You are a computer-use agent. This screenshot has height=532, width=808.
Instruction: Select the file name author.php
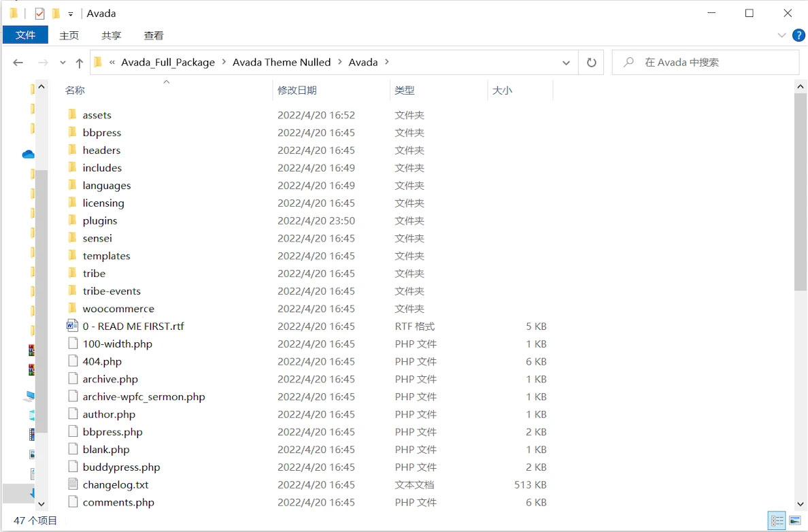pyautogui.click(x=109, y=414)
